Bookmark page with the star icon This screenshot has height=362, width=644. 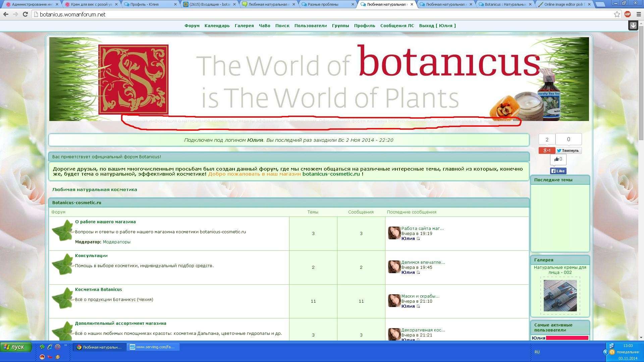pyautogui.click(x=617, y=14)
